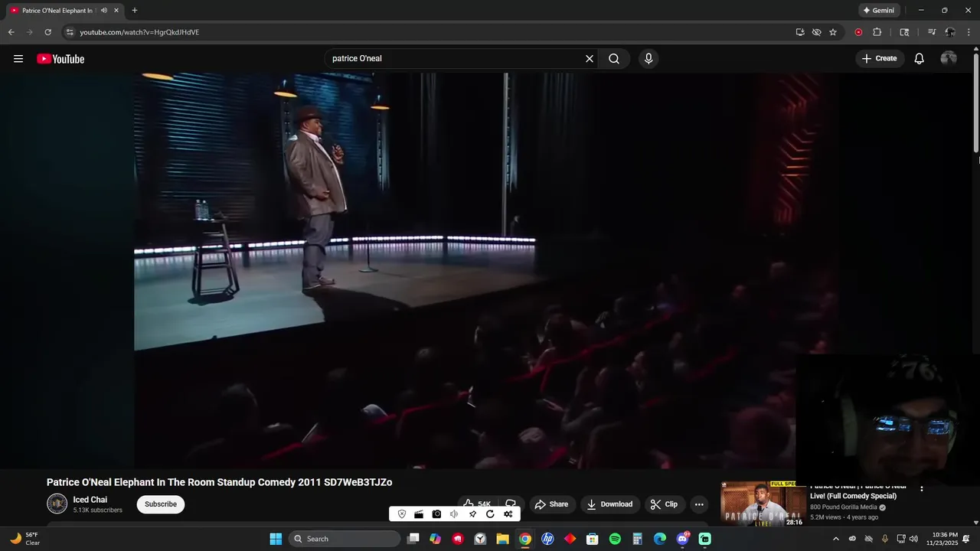Bookmark this page with star icon

coord(833,32)
